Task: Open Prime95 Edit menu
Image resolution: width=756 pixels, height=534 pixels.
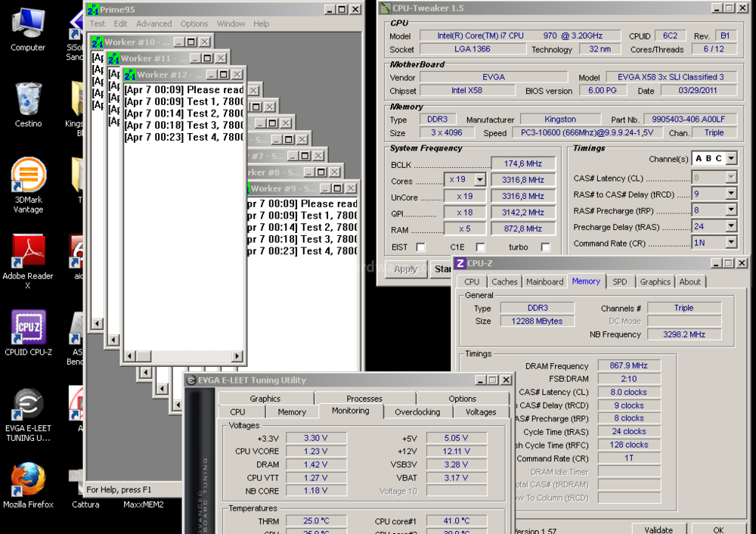Action: (x=120, y=23)
